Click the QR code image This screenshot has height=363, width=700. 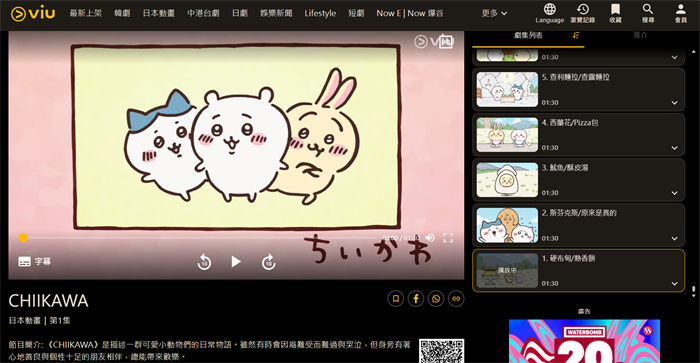442,351
